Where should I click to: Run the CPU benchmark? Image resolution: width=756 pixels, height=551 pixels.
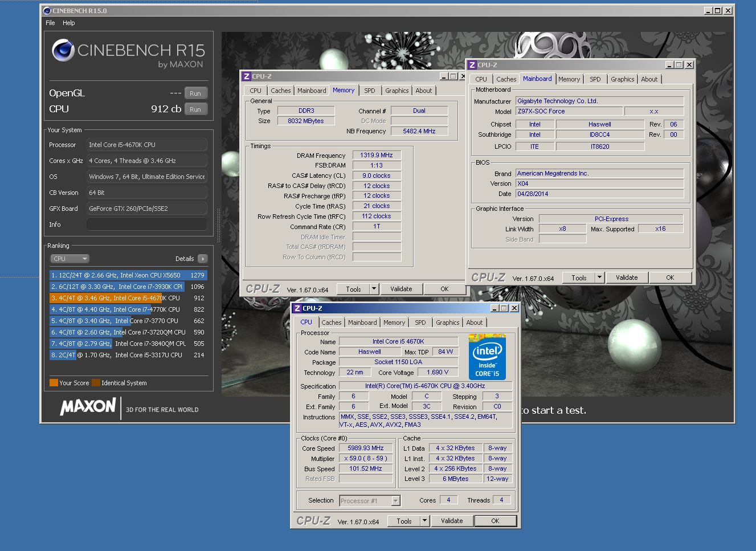[195, 109]
